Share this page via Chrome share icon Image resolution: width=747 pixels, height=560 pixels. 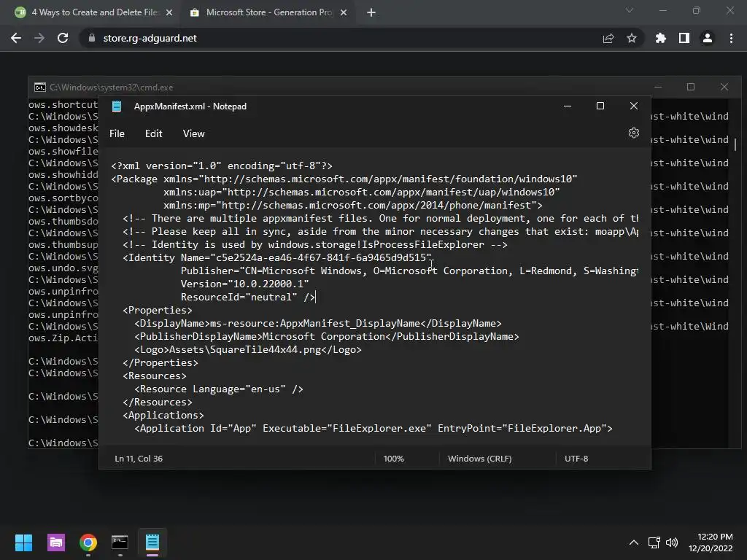point(608,38)
